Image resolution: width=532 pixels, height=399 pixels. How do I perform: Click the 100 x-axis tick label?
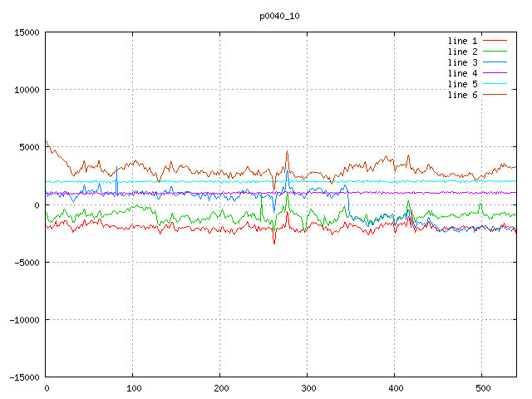[x=133, y=388]
